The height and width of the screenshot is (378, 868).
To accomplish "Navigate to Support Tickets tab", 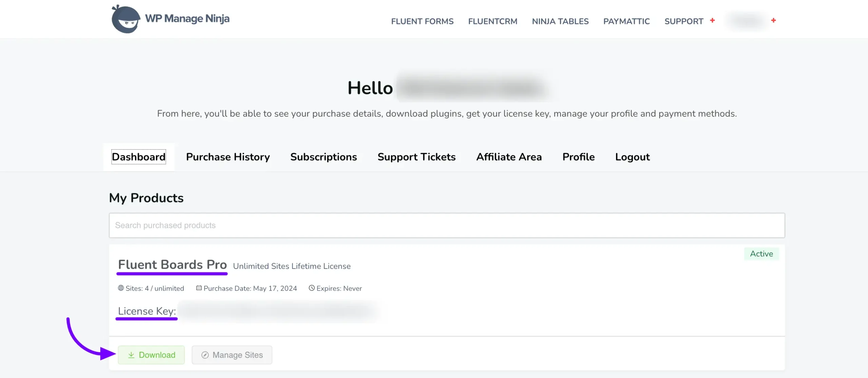I will (x=416, y=157).
